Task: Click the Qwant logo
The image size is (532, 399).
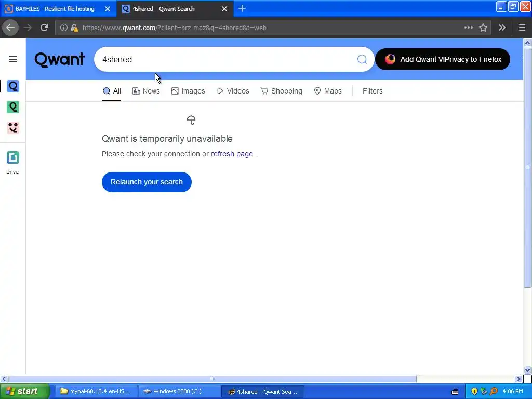Action: pyautogui.click(x=59, y=59)
